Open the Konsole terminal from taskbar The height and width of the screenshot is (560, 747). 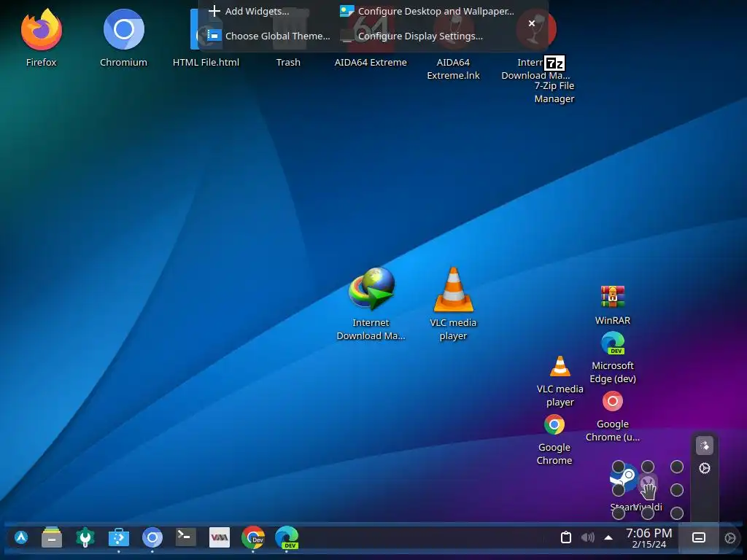click(x=186, y=537)
